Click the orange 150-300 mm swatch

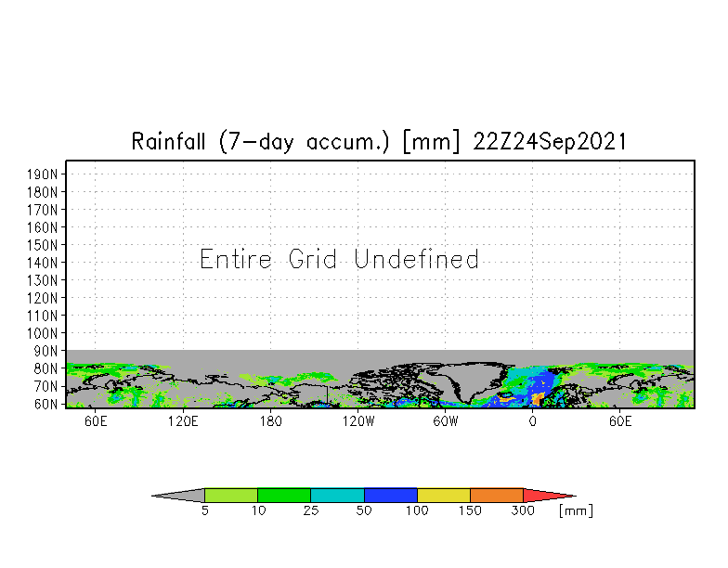click(x=497, y=496)
